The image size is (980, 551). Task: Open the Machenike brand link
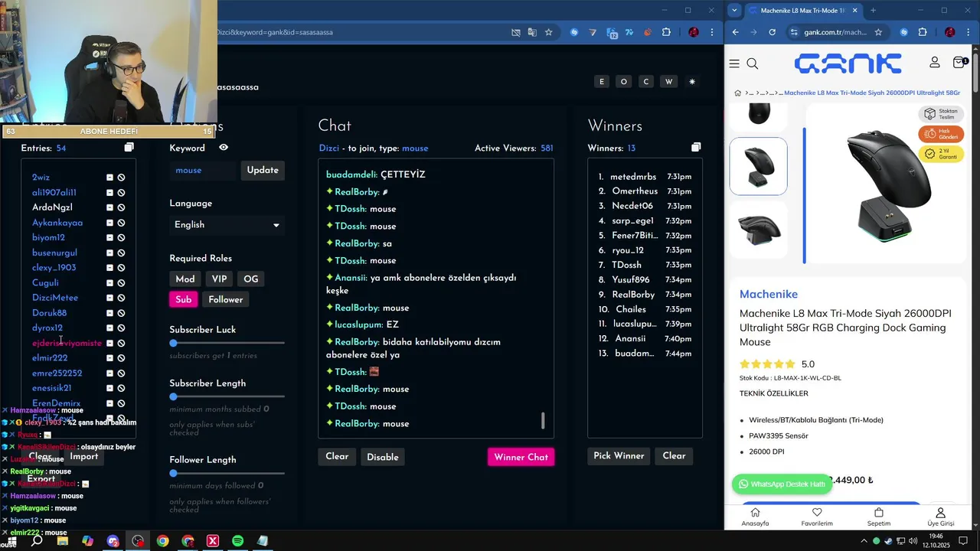(x=769, y=295)
